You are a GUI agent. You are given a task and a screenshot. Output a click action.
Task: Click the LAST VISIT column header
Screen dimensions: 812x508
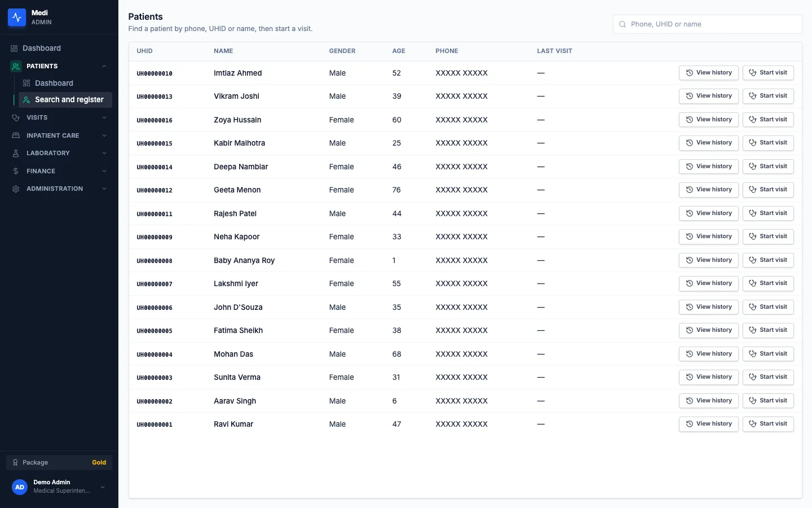554,51
